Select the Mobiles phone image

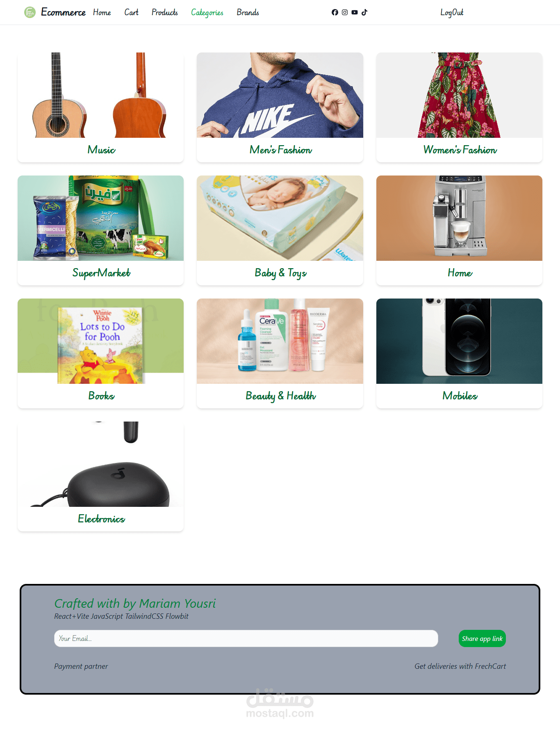coord(459,341)
